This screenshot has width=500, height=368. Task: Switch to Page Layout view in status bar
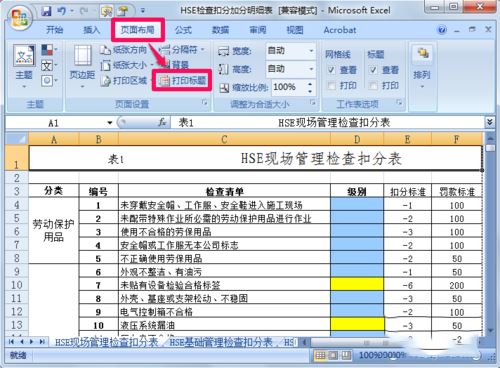tap(333, 355)
